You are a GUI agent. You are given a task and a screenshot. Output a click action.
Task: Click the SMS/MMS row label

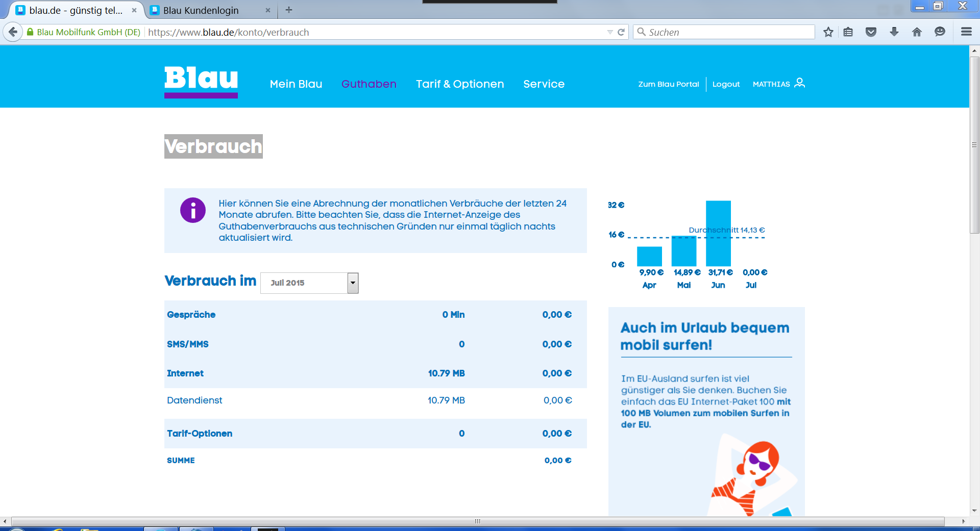point(187,344)
